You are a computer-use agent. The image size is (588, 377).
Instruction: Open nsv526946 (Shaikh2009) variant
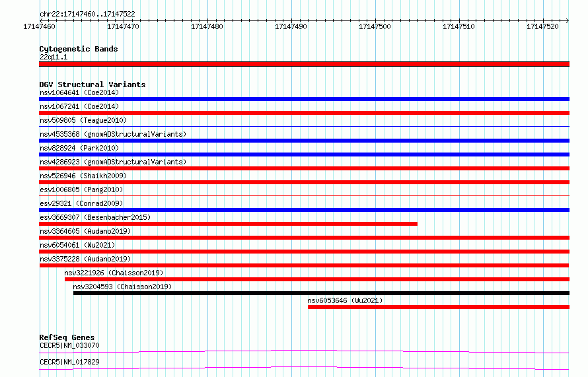pos(83,176)
